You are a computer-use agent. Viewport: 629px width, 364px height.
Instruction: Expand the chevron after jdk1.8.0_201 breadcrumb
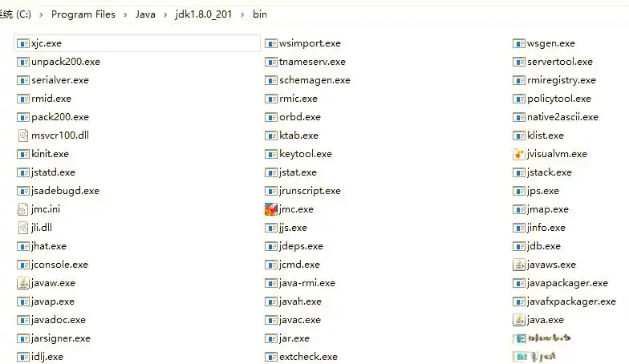pos(242,14)
